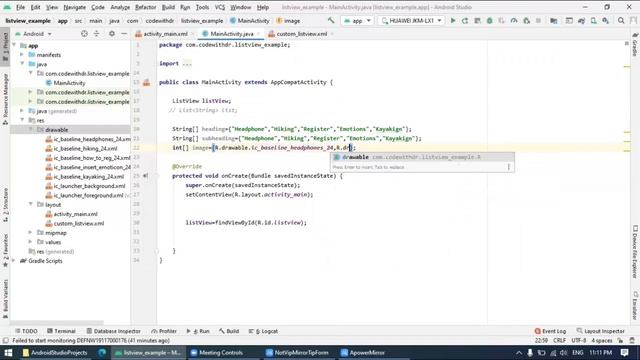640x360 pixels.
Task: Click the Profile app gauge icon
Action: pos(514,20)
